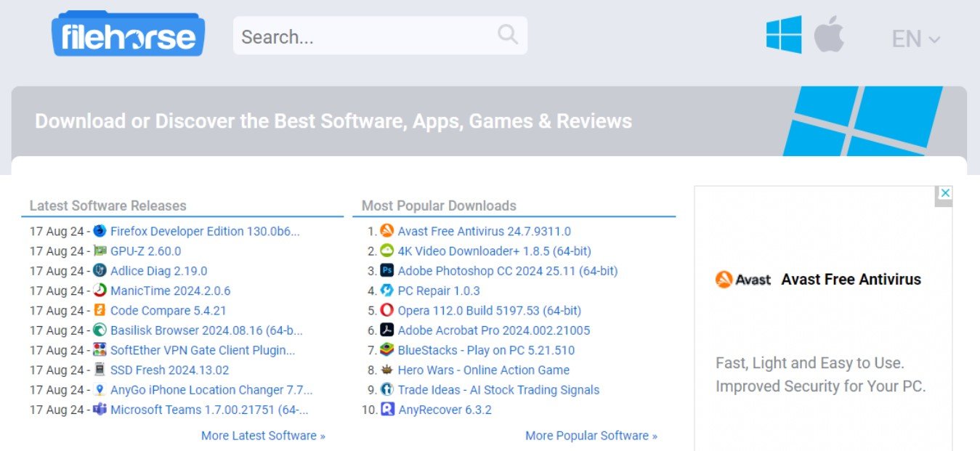
Task: Open More Popular Software link
Action: 591,436
